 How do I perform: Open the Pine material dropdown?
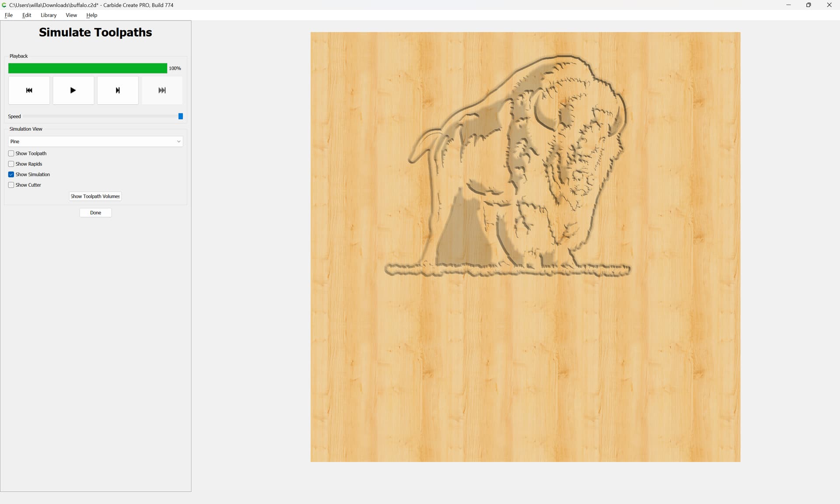[x=95, y=141]
